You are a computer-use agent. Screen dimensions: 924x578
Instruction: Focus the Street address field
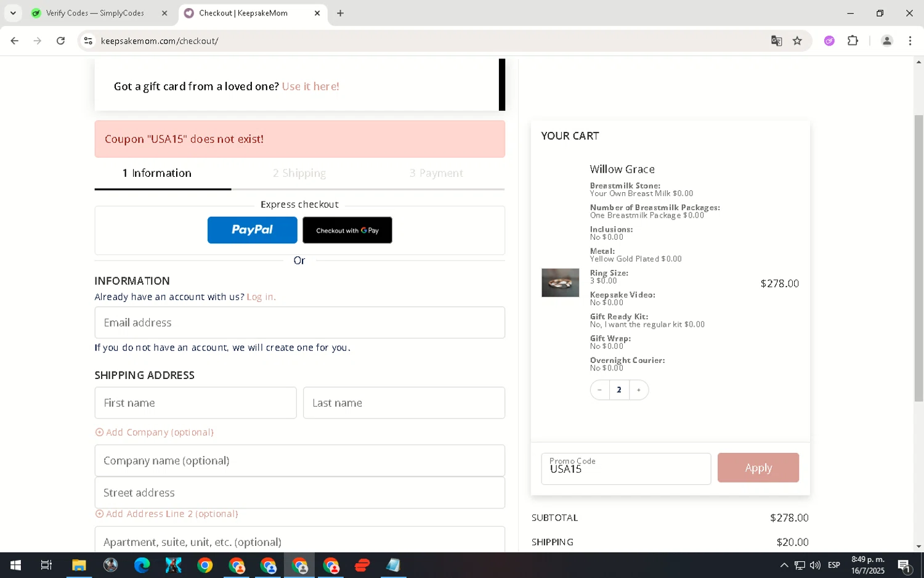coord(299,492)
